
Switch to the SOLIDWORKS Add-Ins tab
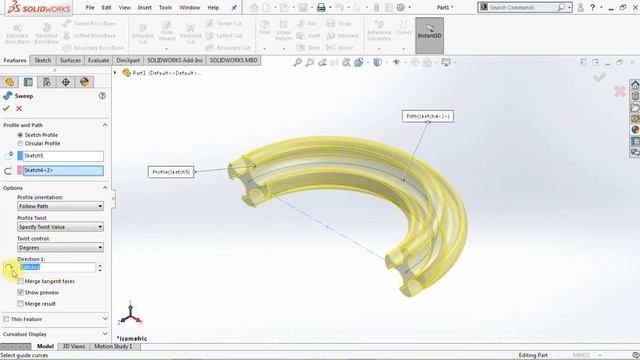[x=175, y=60]
